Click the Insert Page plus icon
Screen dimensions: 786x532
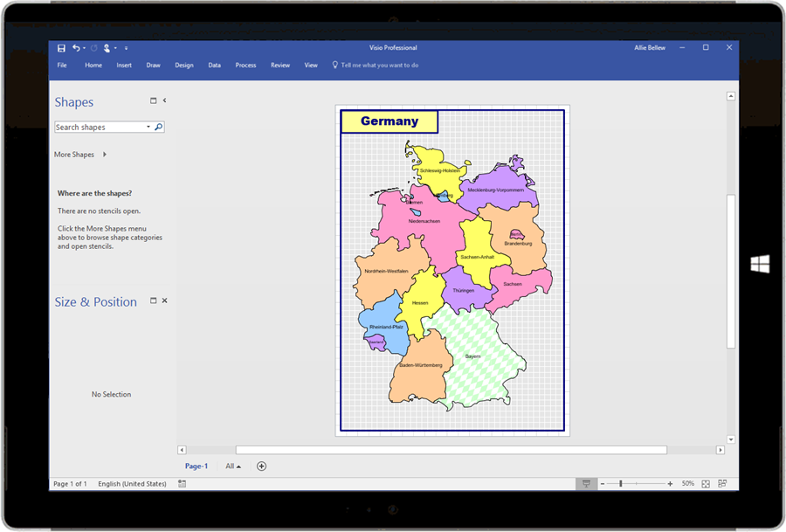(261, 466)
